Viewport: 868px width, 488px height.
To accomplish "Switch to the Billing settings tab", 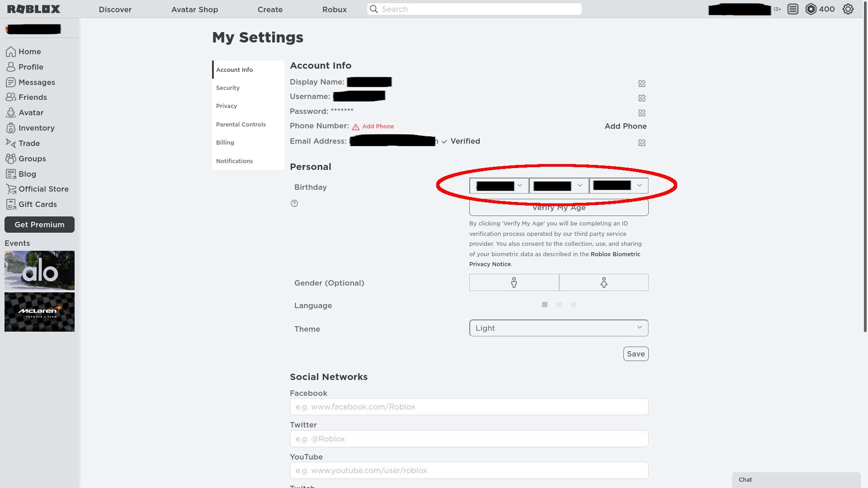I will click(248, 142).
